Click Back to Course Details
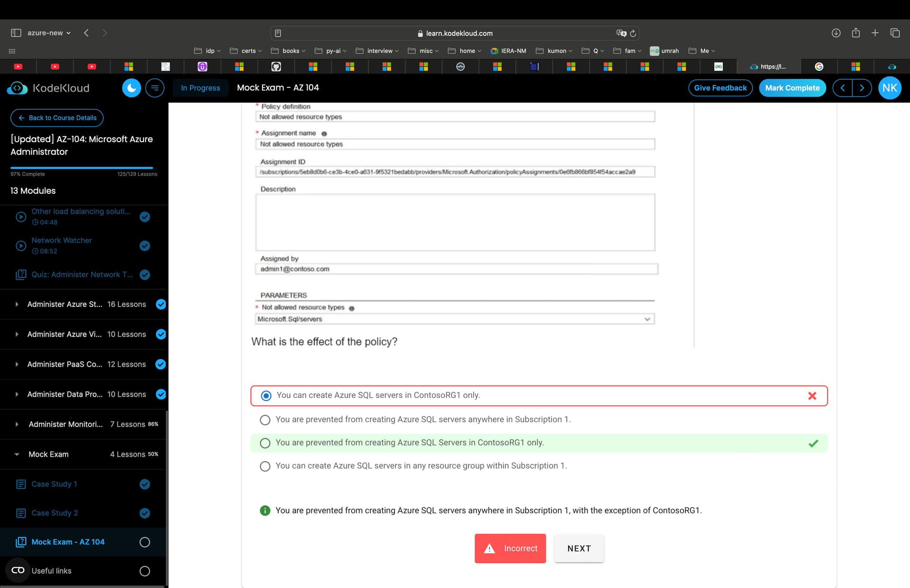The height and width of the screenshot is (588, 910). [57, 118]
